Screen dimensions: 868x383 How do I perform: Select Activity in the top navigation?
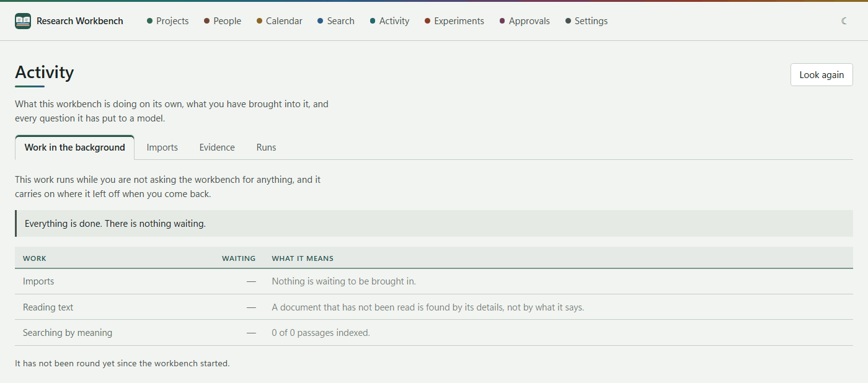coord(389,21)
